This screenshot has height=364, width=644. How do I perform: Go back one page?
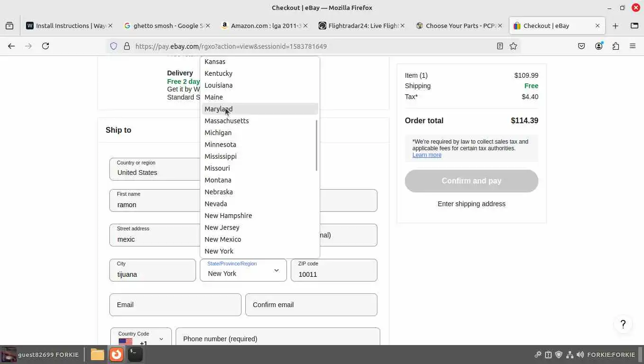[11, 46]
